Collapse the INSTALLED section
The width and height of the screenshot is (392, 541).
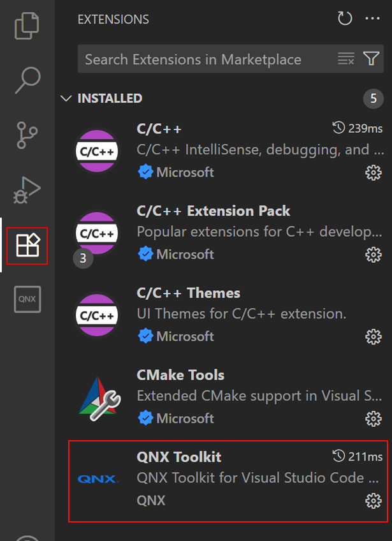(65, 99)
